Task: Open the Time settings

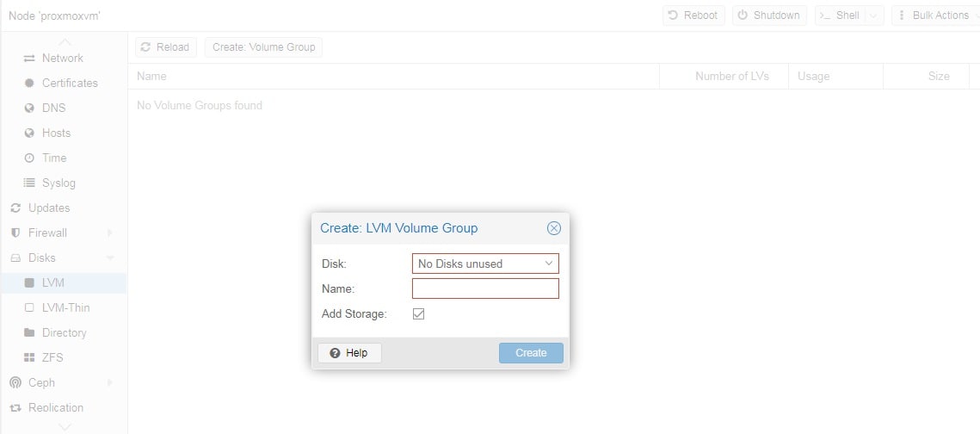Action: click(x=54, y=158)
